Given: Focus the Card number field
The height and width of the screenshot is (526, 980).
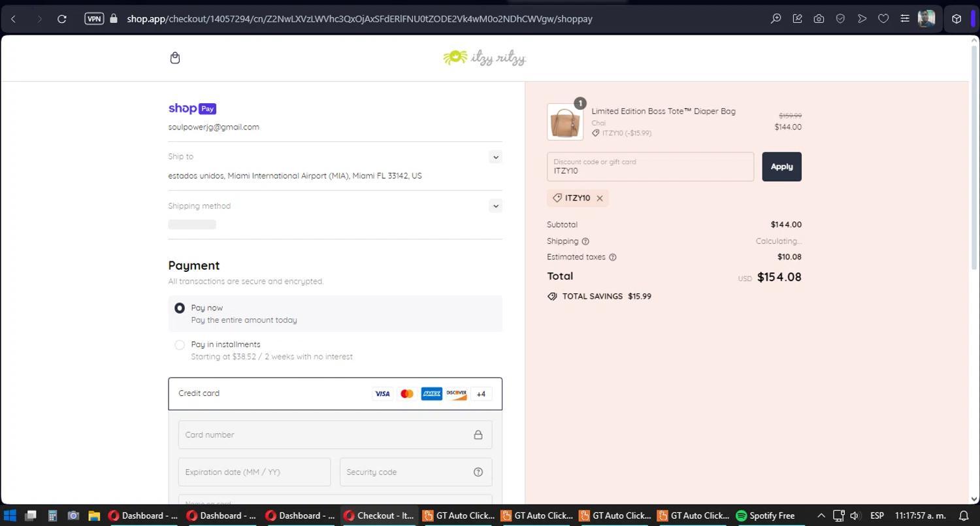Looking at the screenshot, I should (x=335, y=435).
